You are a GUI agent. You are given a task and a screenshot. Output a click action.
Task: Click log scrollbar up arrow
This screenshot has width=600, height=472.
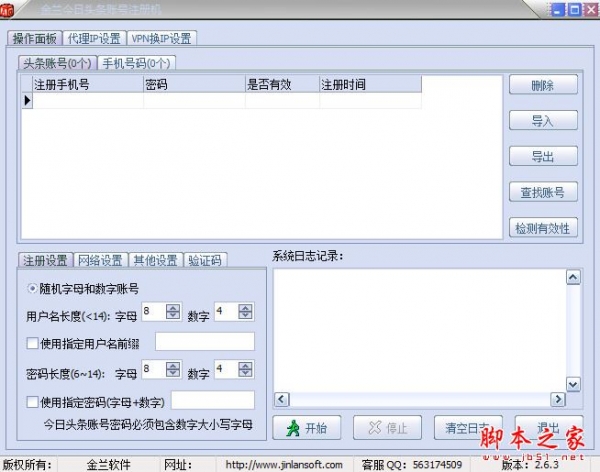[573, 277]
